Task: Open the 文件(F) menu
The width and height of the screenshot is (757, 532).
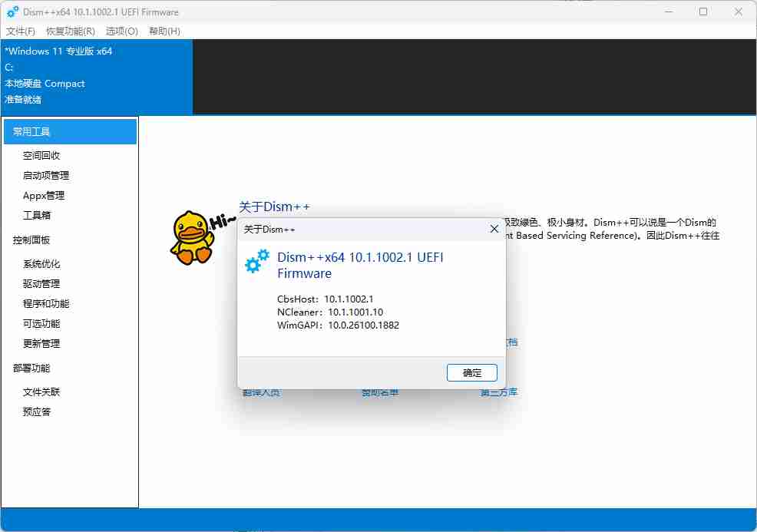Action: pyautogui.click(x=20, y=31)
